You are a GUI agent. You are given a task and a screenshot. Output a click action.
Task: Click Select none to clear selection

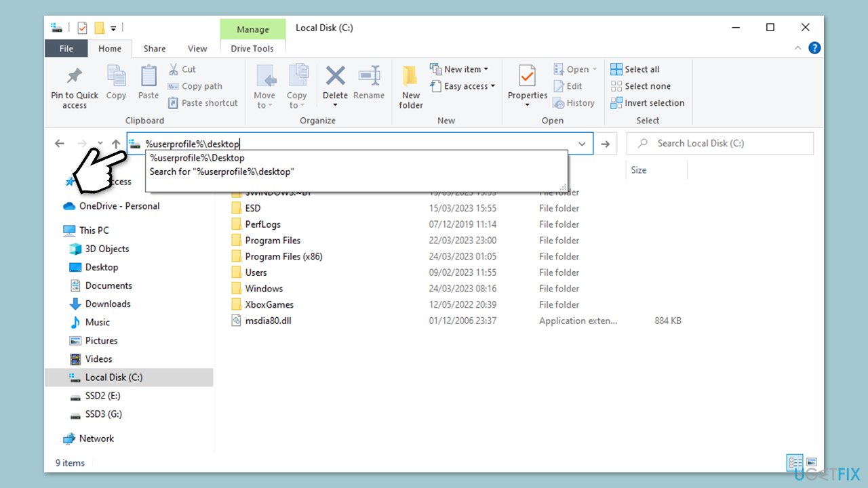[640, 86]
